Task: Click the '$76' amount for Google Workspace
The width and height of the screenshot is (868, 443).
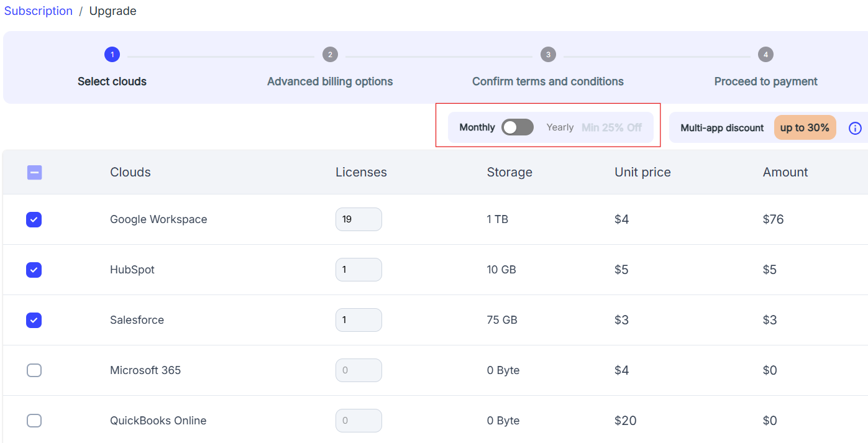Action: coord(774,219)
